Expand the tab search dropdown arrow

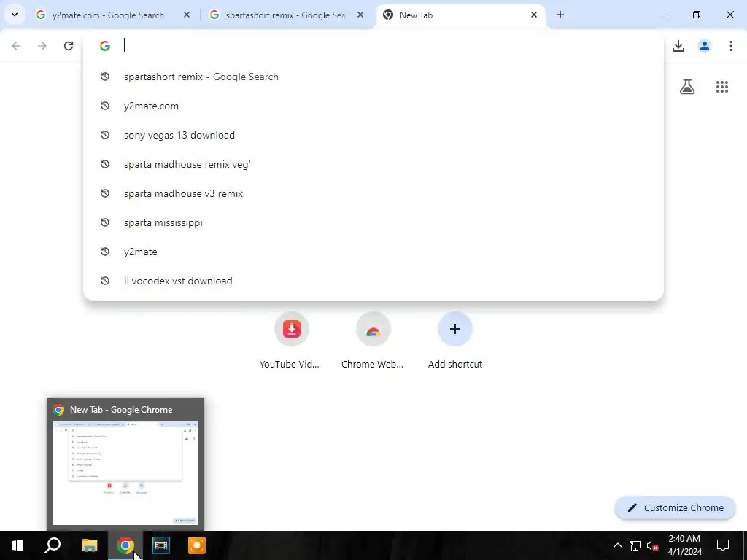(x=15, y=15)
